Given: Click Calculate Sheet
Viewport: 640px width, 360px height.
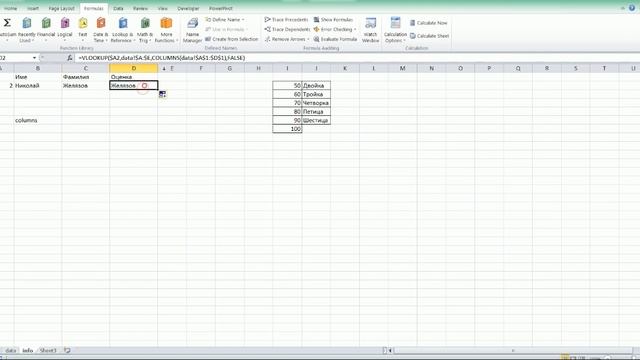Looking at the screenshot, I should tap(429, 36).
